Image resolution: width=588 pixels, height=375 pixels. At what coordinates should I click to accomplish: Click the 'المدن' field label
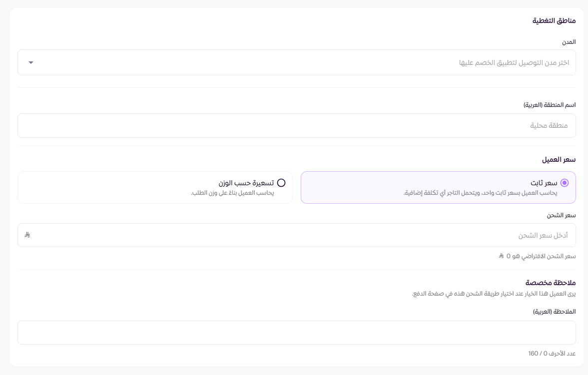(569, 42)
